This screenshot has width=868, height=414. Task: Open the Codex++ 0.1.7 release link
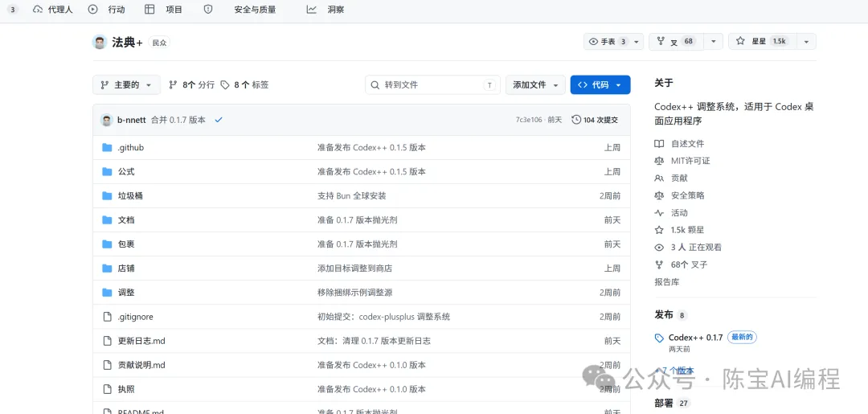coord(695,337)
